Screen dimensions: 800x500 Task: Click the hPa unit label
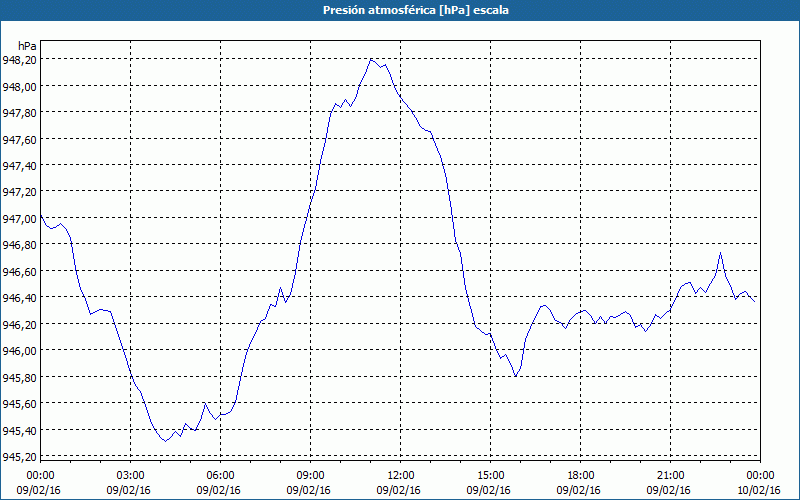(x=28, y=46)
